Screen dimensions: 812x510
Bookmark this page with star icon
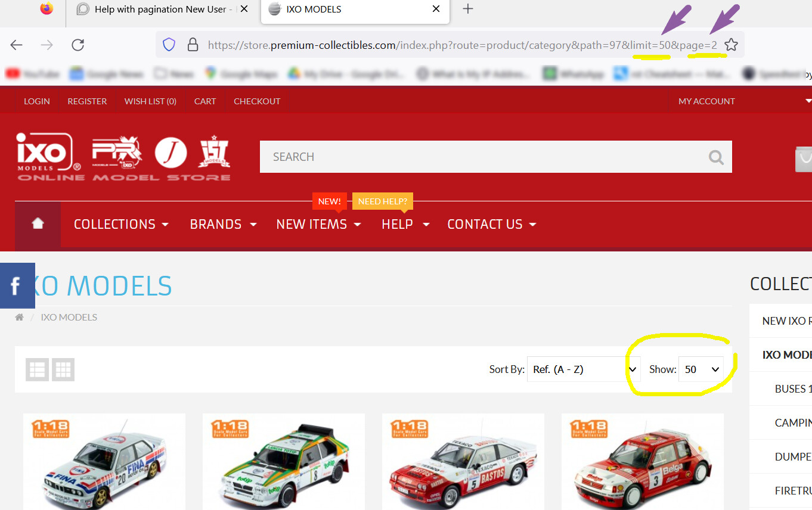[732, 45]
